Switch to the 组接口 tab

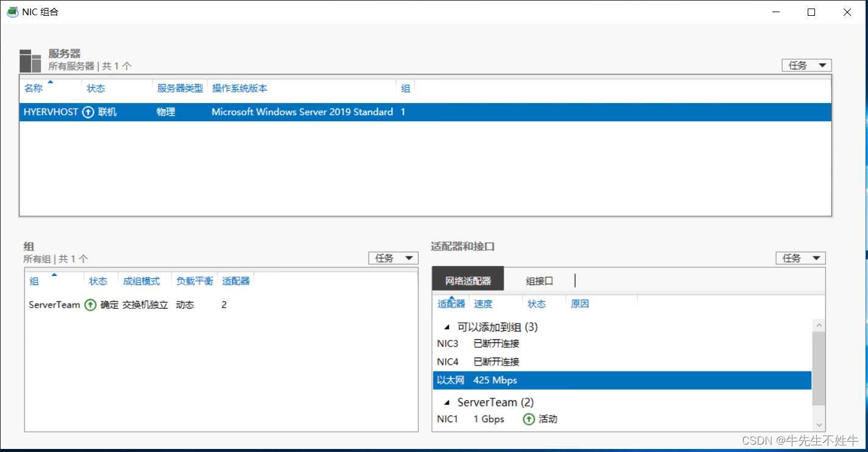[540, 281]
